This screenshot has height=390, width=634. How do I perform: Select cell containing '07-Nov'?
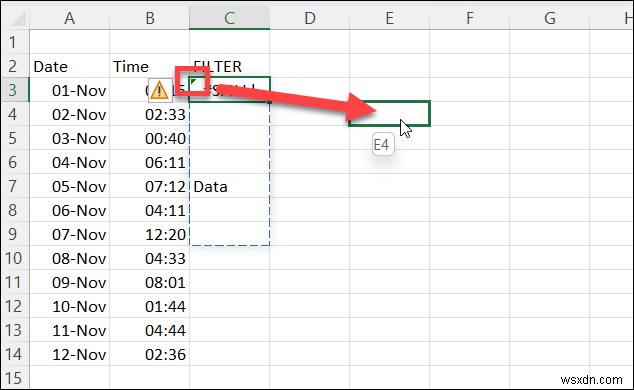coord(69,234)
